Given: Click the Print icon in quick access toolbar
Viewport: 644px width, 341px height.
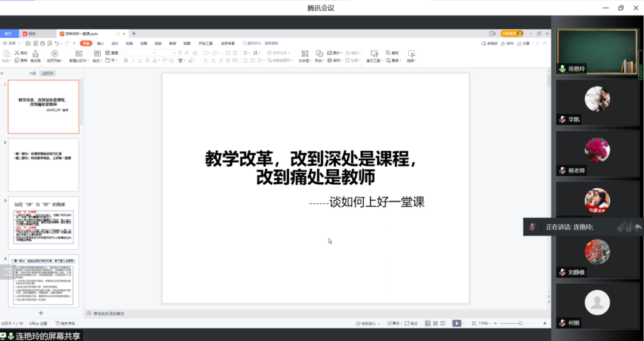Looking at the screenshot, I should [42, 44].
